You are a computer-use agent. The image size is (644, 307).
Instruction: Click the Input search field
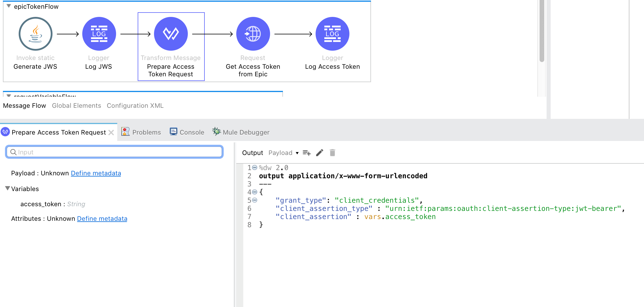pyautogui.click(x=114, y=152)
